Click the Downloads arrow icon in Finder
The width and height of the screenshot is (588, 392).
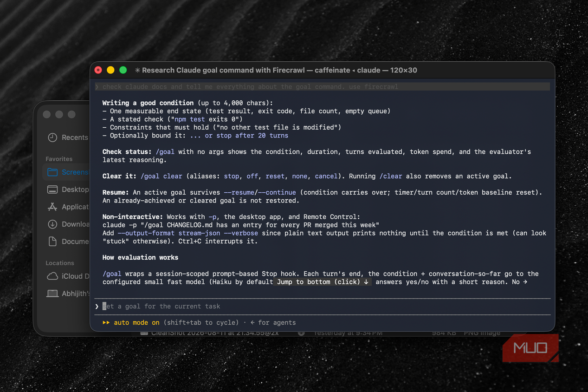[x=52, y=224]
